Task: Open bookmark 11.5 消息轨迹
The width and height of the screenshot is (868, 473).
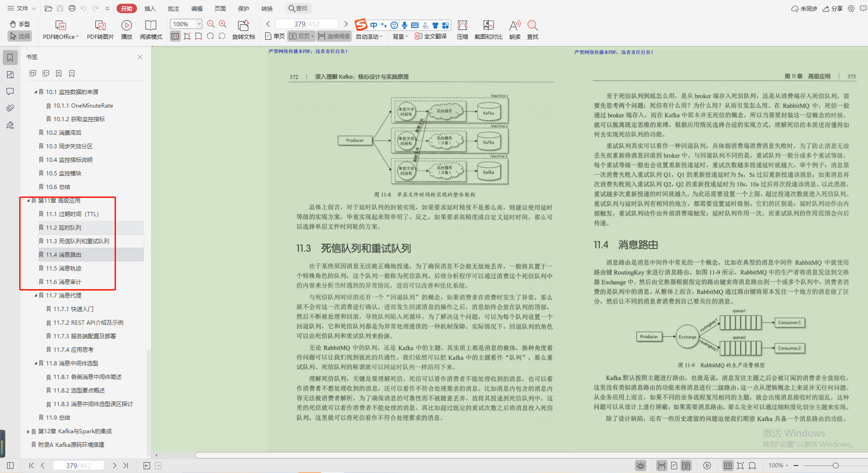Action: (x=64, y=268)
